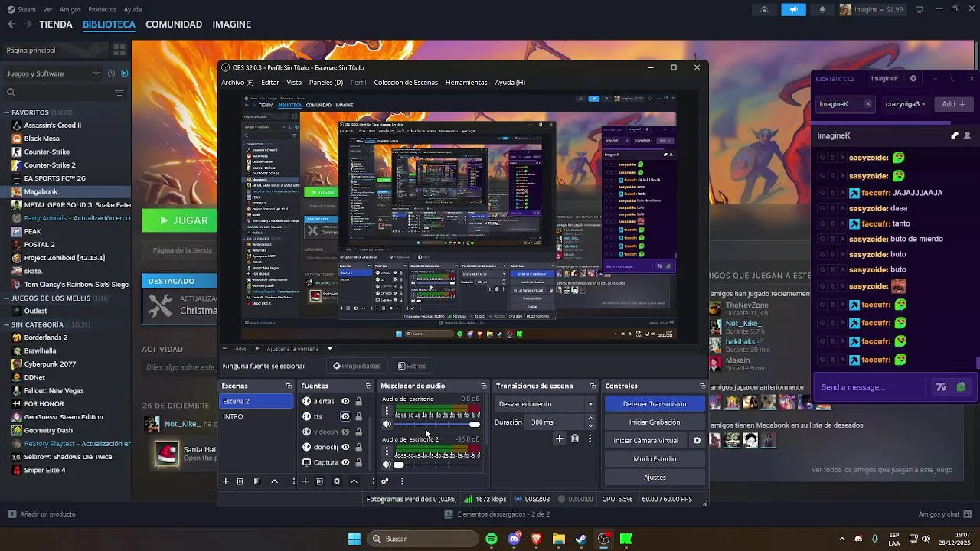Zoom in the OBS preview
980x551 pixels.
[x=256, y=349]
